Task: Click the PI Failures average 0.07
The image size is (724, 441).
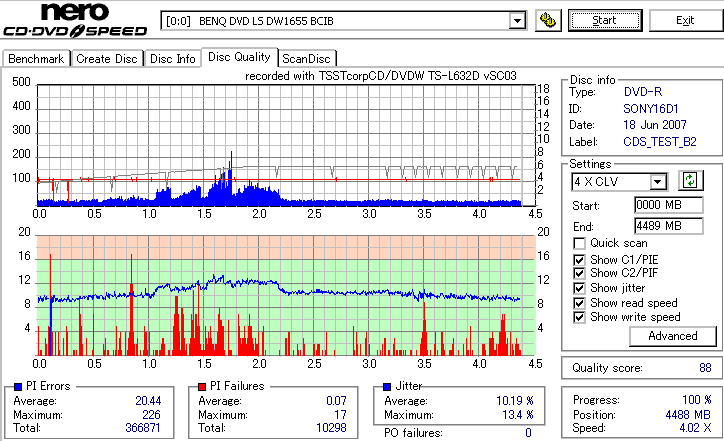Action: click(336, 401)
